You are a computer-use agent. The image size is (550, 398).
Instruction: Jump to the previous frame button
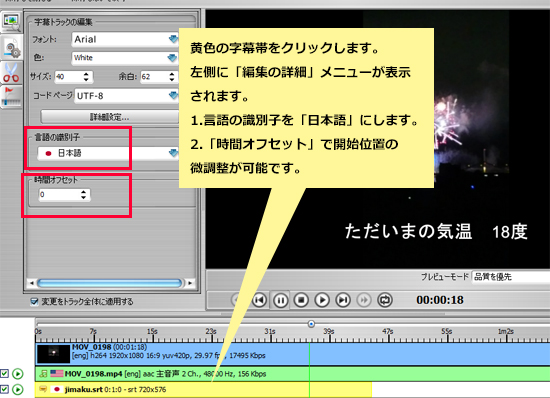[259, 300]
